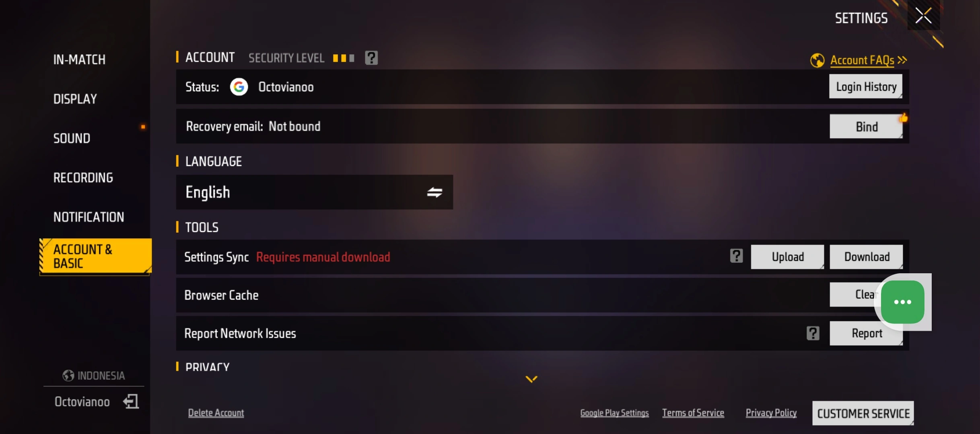Switch to the IN-MATCH settings tab
980x434 pixels.
[x=79, y=59]
